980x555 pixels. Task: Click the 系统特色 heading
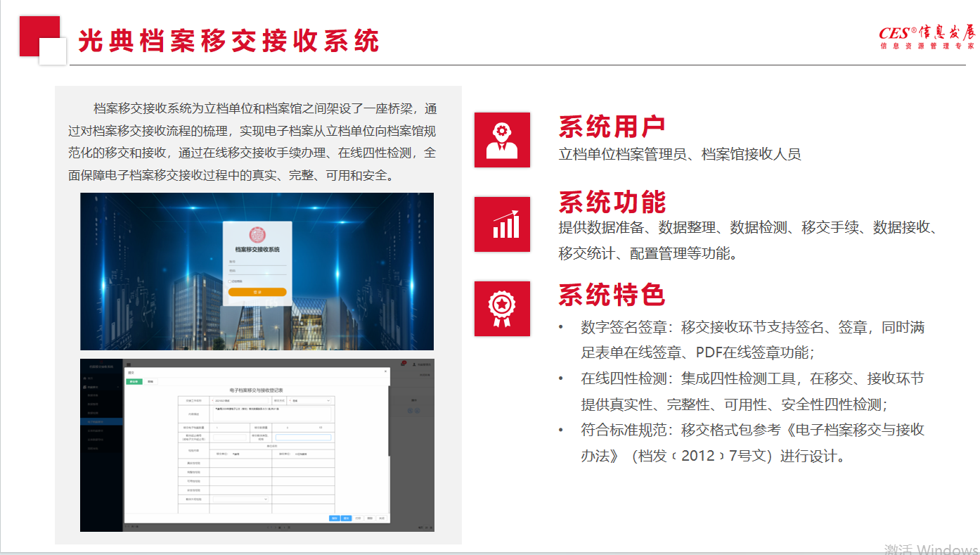point(612,295)
